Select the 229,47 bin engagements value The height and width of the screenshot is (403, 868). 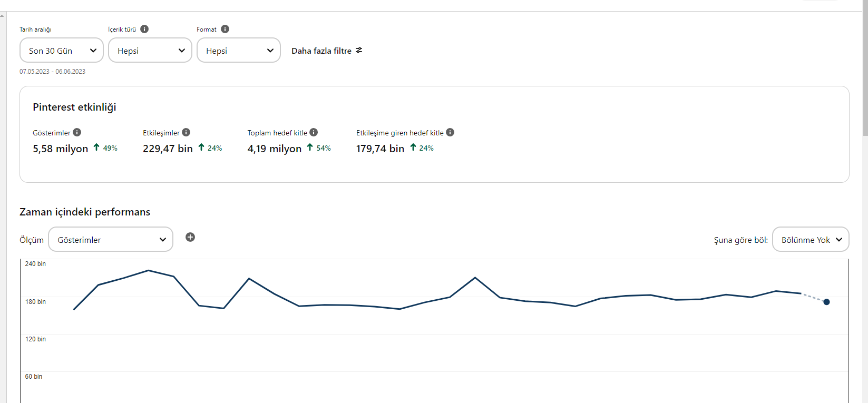point(168,149)
